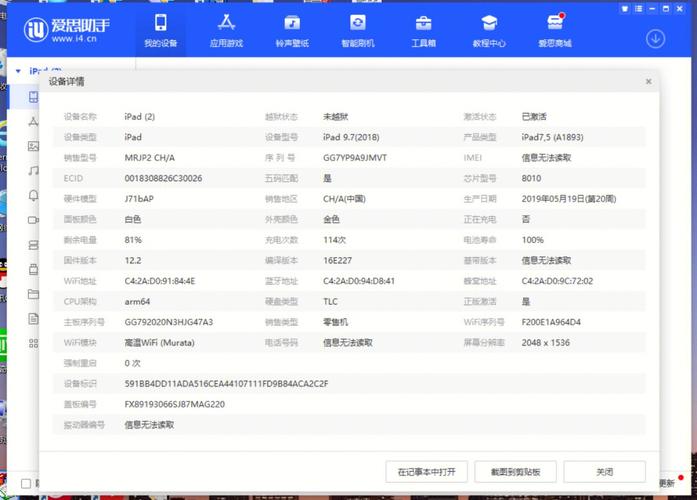
Task: Open the list menu icon in title bar
Action: [638, 8]
